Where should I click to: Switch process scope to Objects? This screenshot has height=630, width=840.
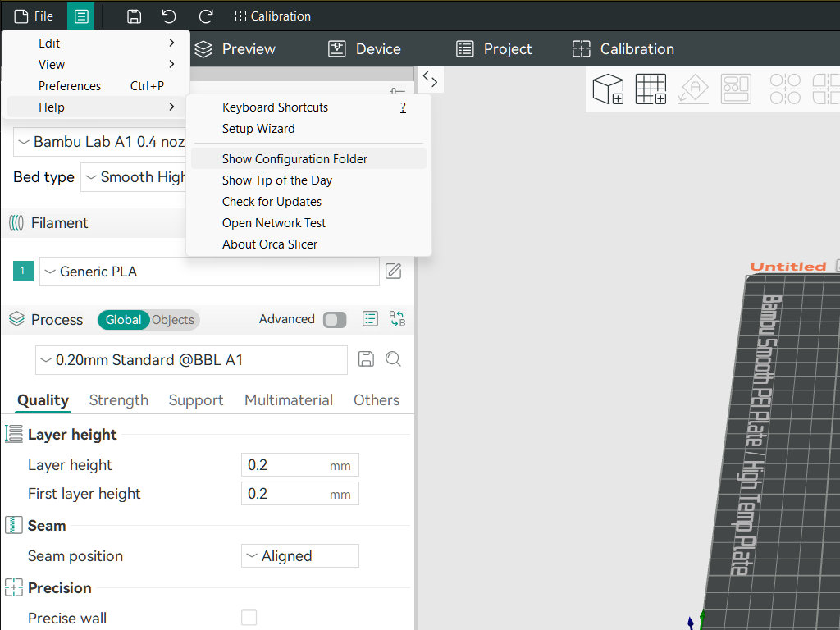[173, 320]
